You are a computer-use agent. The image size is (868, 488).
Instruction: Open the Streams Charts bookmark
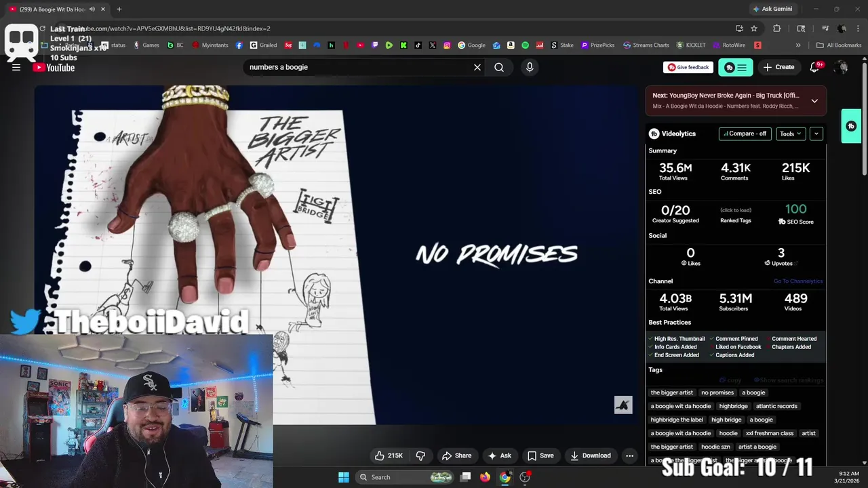tap(646, 45)
